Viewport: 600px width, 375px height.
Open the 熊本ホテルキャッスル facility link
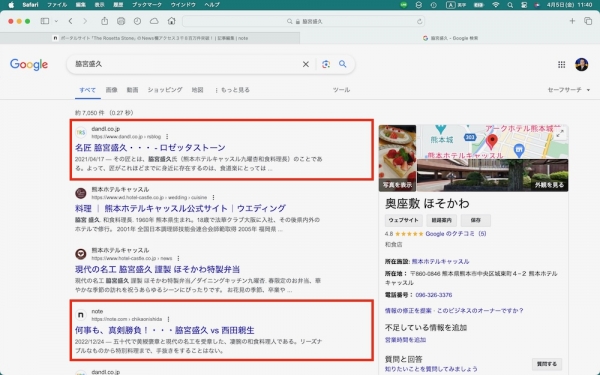click(x=440, y=262)
